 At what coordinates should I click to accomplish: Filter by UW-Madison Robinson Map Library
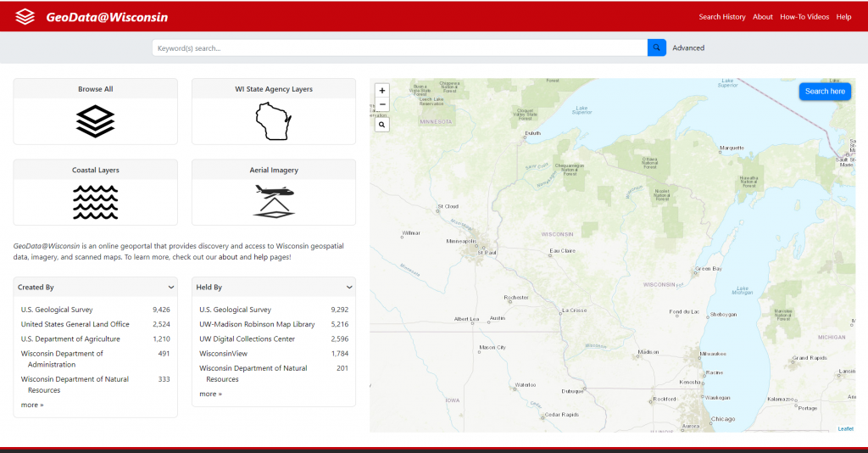click(257, 324)
